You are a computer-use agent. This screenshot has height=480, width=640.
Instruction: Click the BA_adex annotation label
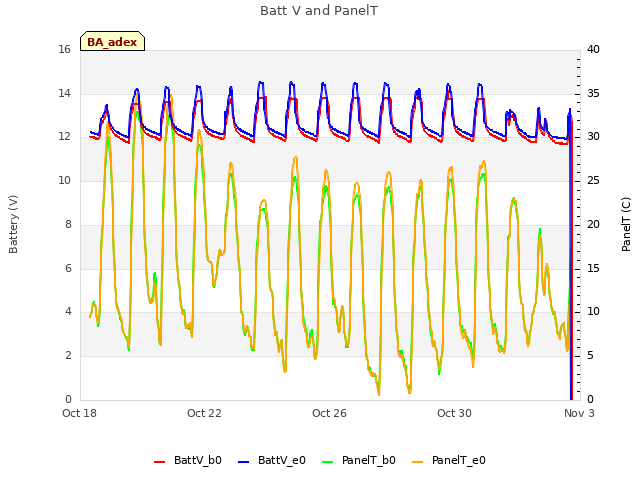tap(112, 42)
